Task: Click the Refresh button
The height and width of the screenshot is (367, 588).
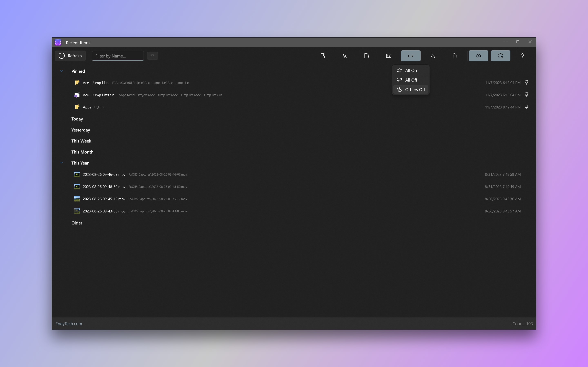Action: coord(70,56)
